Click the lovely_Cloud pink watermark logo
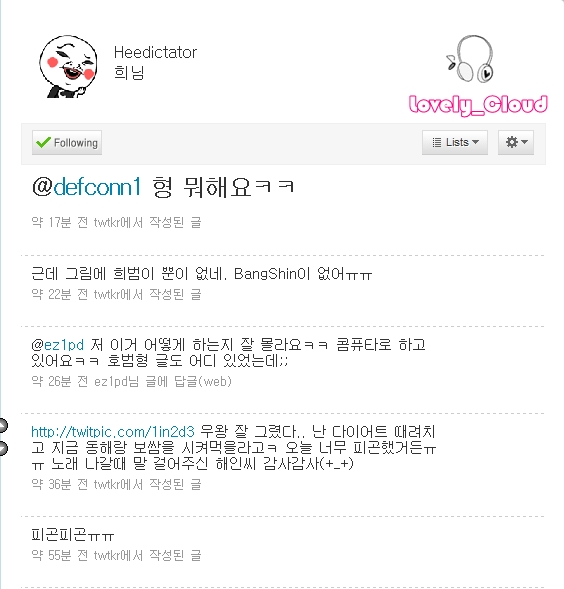The height and width of the screenshot is (589, 564). (478, 104)
